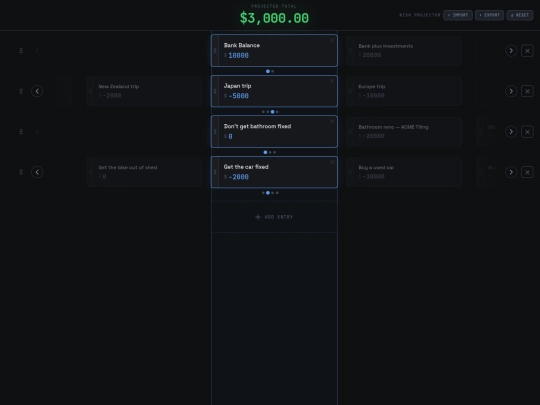Viewport: 540px width, 405px height.
Task: Grab row drag handle for Bank Balance row
Action: 21,51
